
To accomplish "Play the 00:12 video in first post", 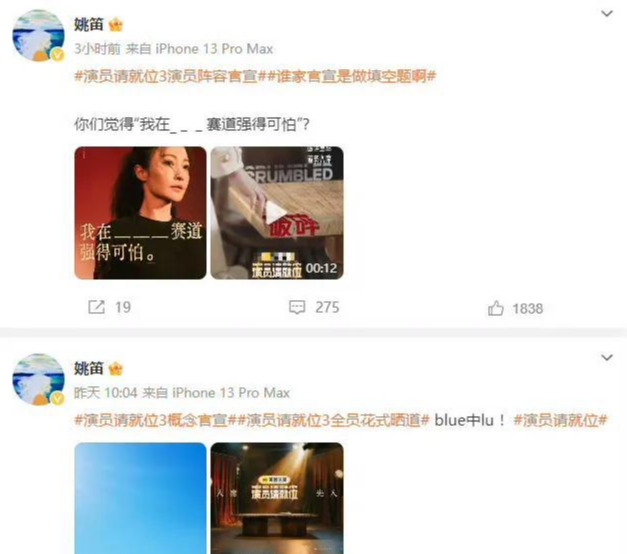I will 277,213.
